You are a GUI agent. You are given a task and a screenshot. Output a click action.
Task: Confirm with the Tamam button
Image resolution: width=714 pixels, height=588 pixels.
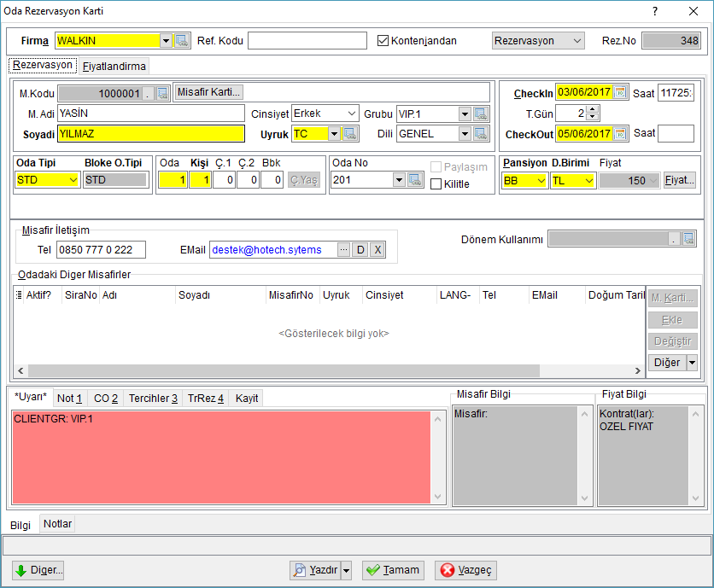click(393, 570)
